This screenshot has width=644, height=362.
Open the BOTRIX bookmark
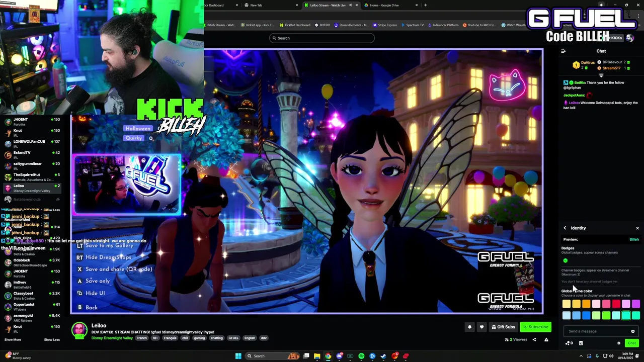pyautogui.click(x=323, y=25)
